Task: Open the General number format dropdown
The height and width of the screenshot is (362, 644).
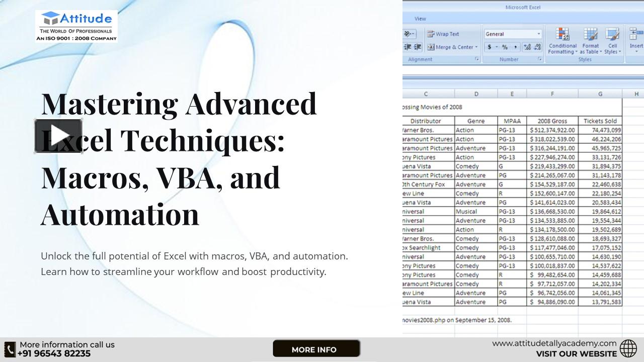Action: click(539, 34)
